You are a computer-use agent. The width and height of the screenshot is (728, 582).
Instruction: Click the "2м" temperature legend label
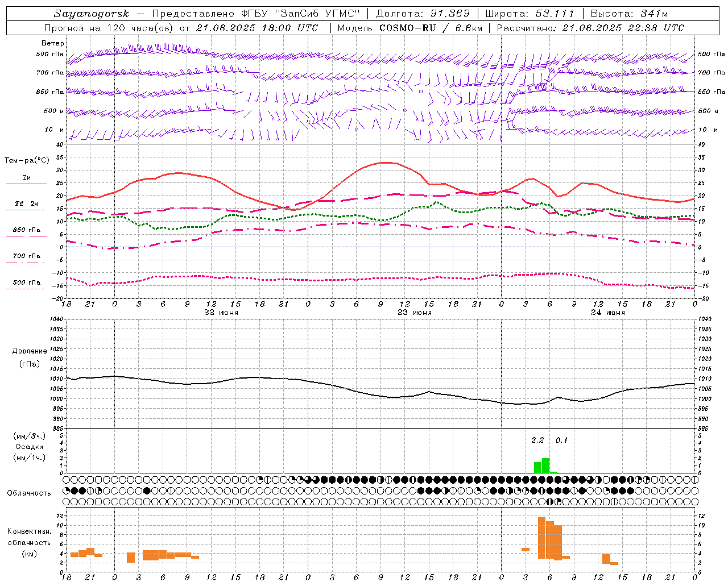(27, 178)
